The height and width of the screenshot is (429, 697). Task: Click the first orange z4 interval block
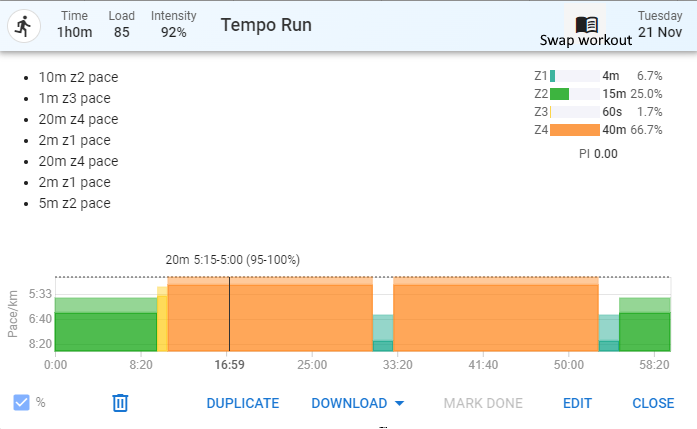click(x=270, y=314)
